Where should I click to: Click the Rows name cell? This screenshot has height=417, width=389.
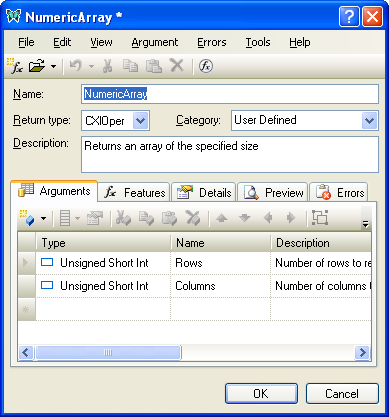coord(221,263)
